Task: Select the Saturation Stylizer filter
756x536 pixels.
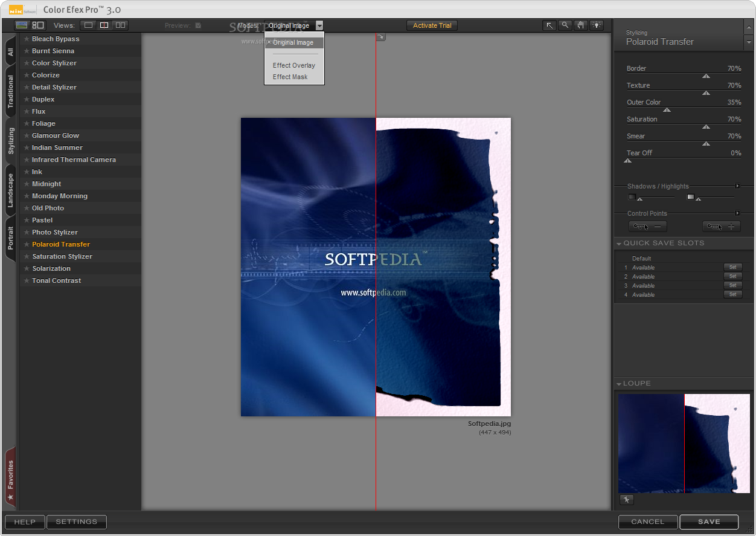Action: click(x=80, y=256)
